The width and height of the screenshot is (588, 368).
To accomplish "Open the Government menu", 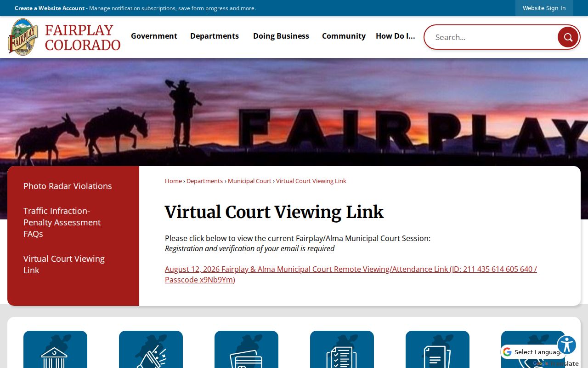I will click(154, 36).
